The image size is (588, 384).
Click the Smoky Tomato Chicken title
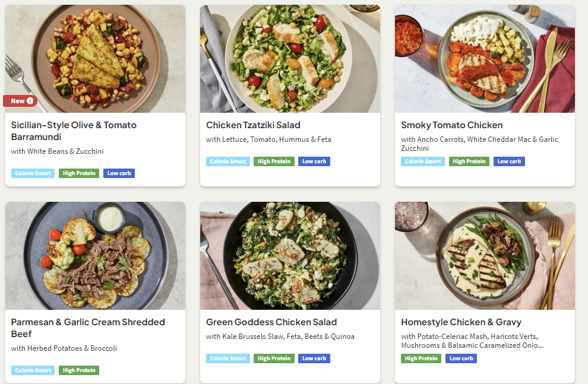coord(451,125)
